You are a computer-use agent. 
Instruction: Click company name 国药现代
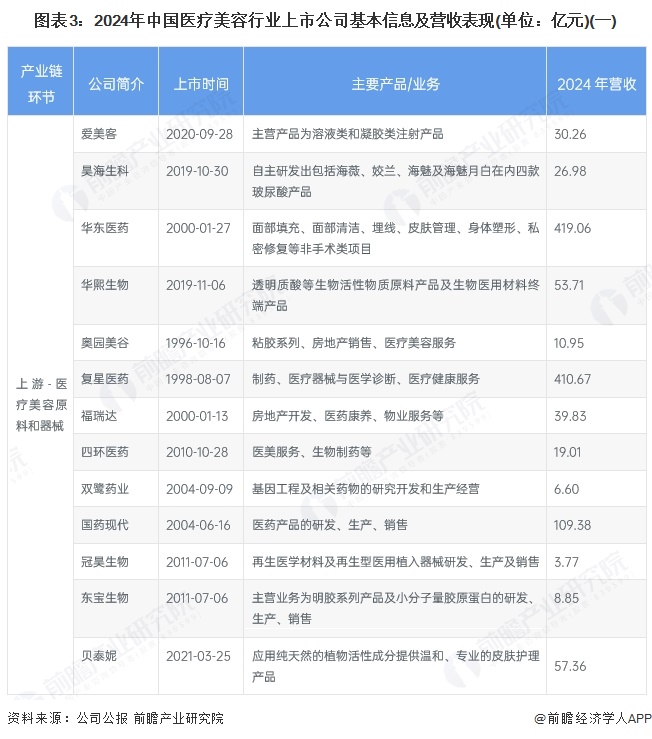click(x=104, y=525)
